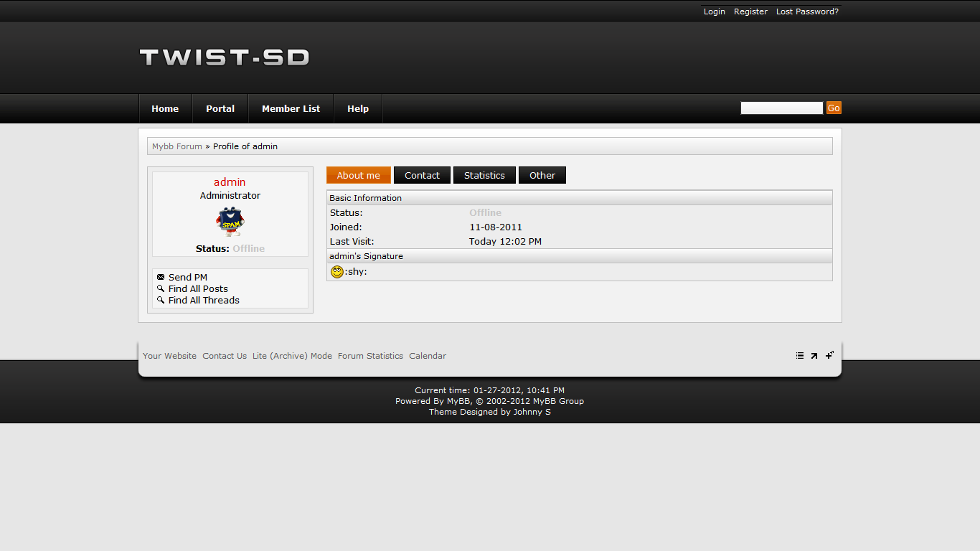Switch to the Contact tab

coord(422,175)
